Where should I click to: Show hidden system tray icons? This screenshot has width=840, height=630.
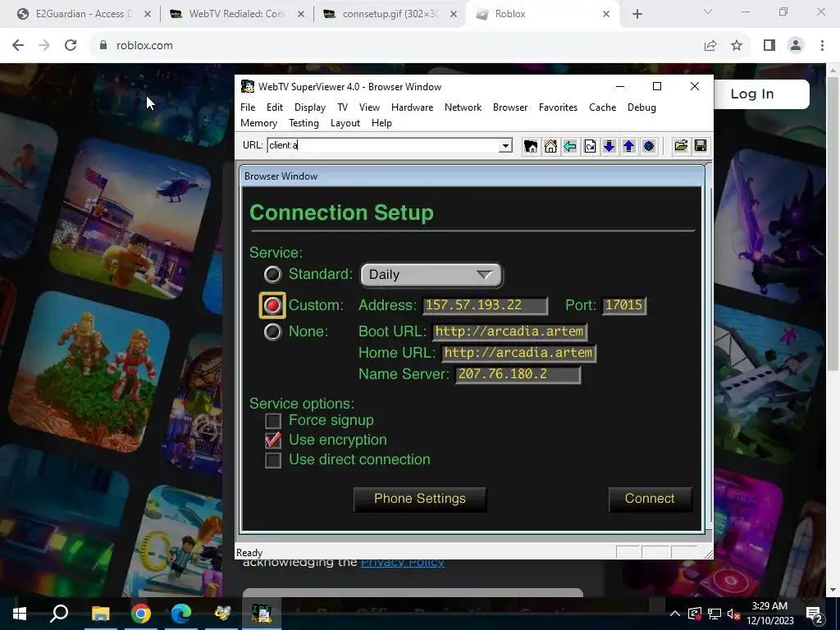pyautogui.click(x=675, y=614)
